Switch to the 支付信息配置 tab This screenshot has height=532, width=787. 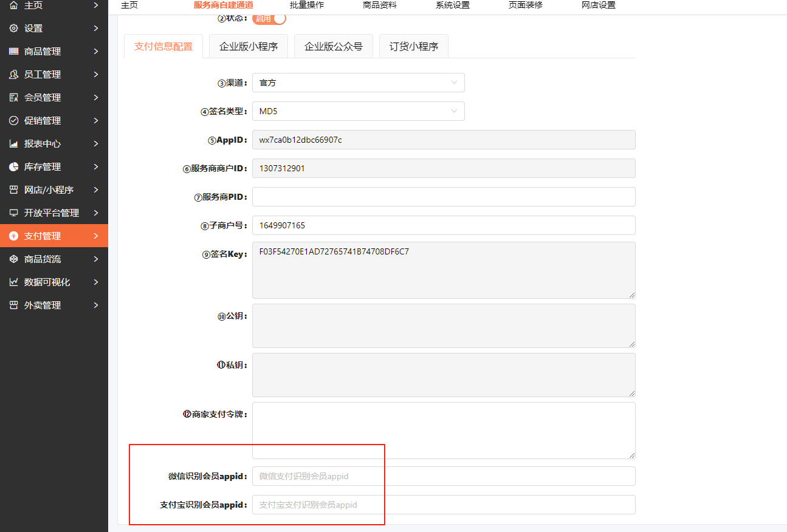tap(163, 46)
